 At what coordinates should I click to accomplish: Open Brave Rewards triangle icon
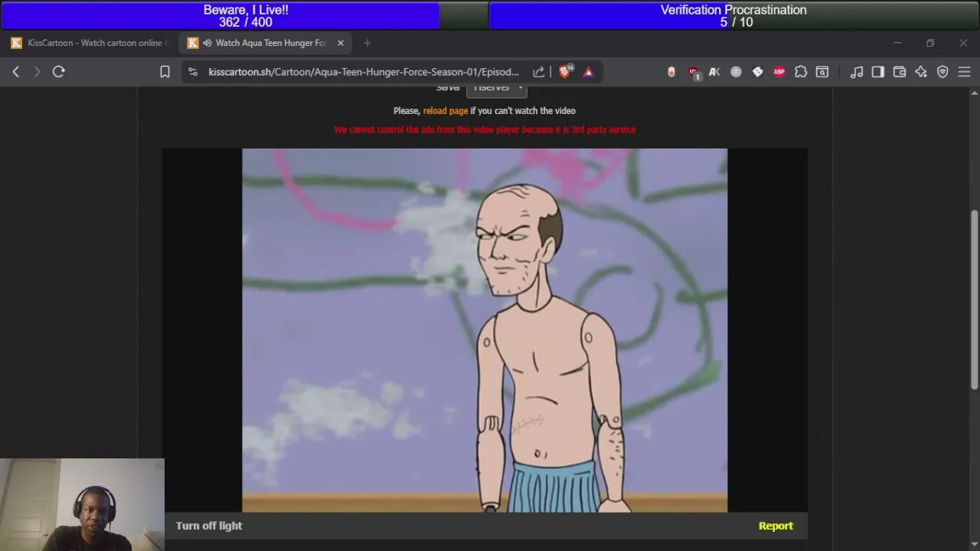coord(589,72)
